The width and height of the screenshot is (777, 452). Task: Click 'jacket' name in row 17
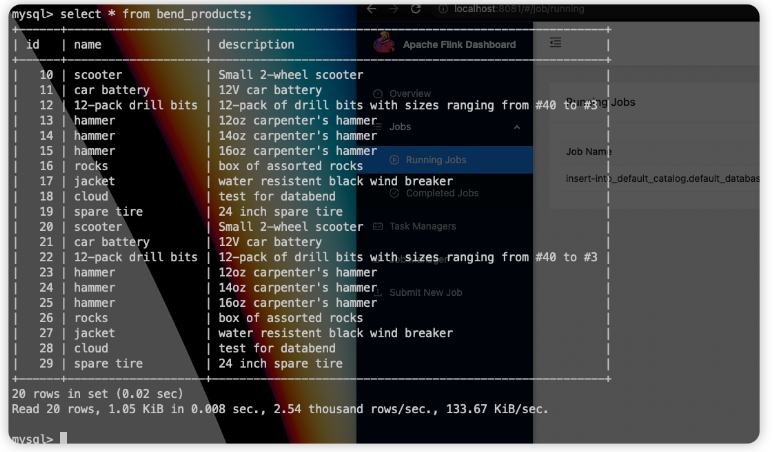[94, 181]
